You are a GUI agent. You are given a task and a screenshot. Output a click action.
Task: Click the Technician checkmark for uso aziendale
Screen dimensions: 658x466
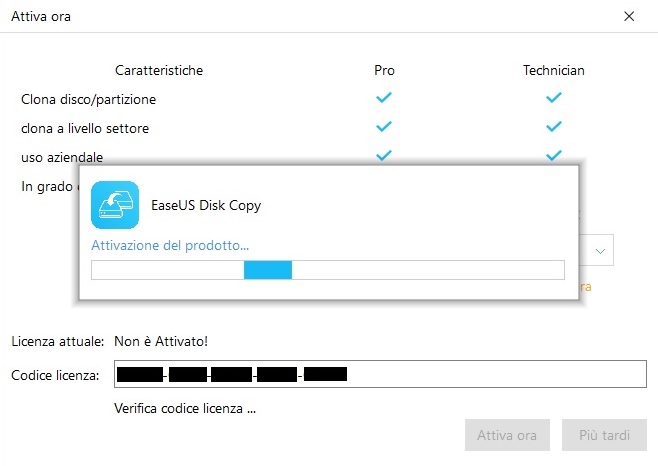pos(554,155)
